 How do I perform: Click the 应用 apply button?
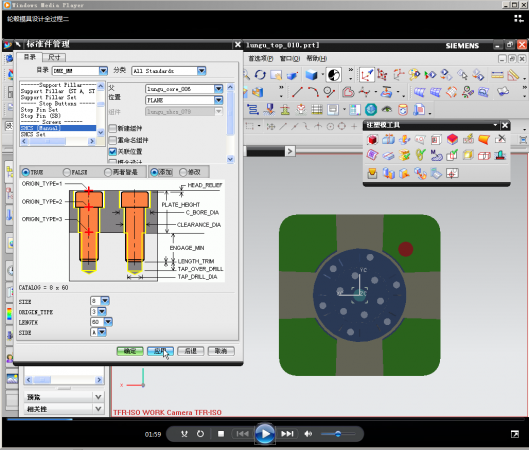click(160, 351)
